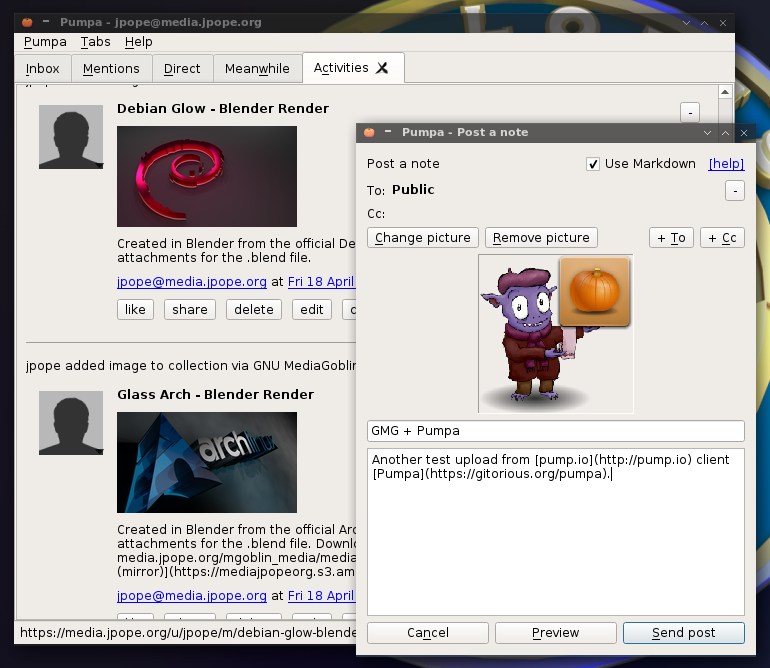Click avatar beside Glass Arch post
The image size is (770, 668).
[x=71, y=423]
